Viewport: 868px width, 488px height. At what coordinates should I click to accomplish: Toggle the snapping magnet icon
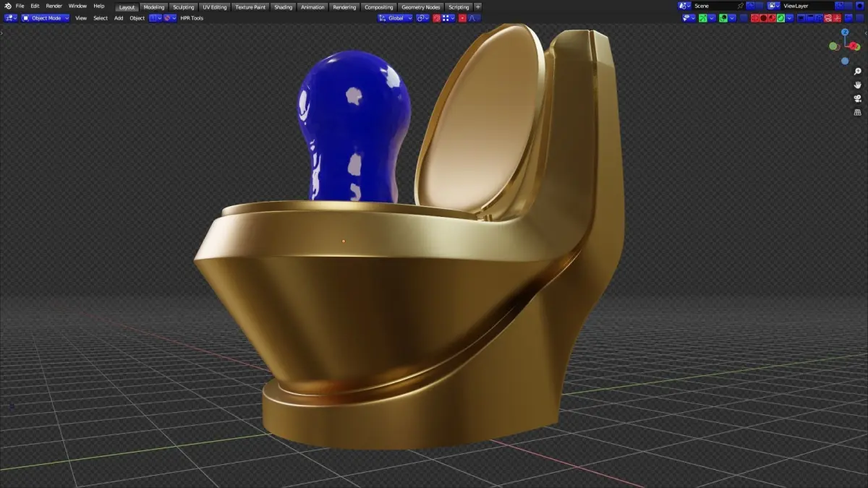437,18
